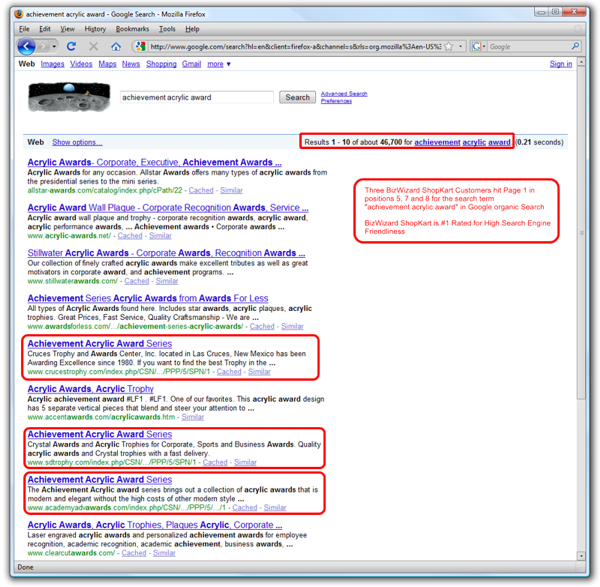Open 'Acrylic Awards- Corporate, Executive' result
This screenshot has height=587, width=600.
click(155, 162)
